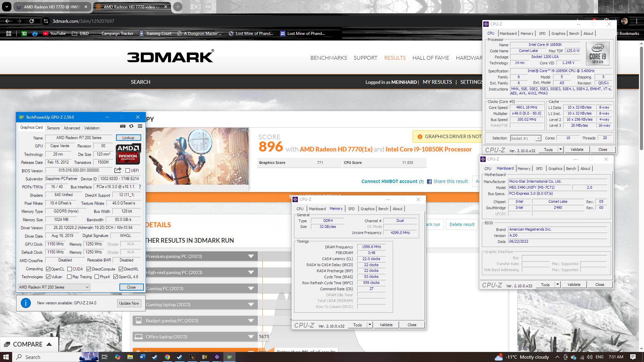Open the BM app on the taskbar
This screenshot has width=644, height=362.
pyautogui.click(x=205, y=357)
